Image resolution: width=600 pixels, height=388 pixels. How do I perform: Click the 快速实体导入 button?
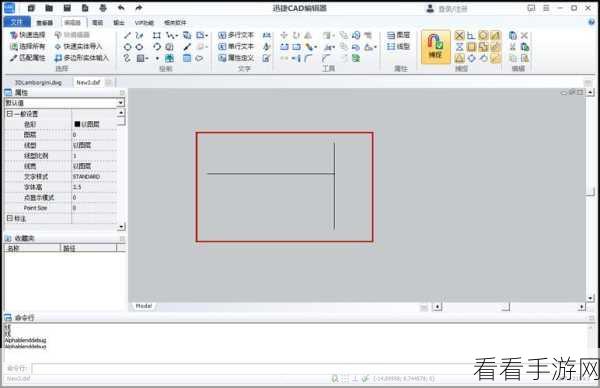click(x=78, y=47)
